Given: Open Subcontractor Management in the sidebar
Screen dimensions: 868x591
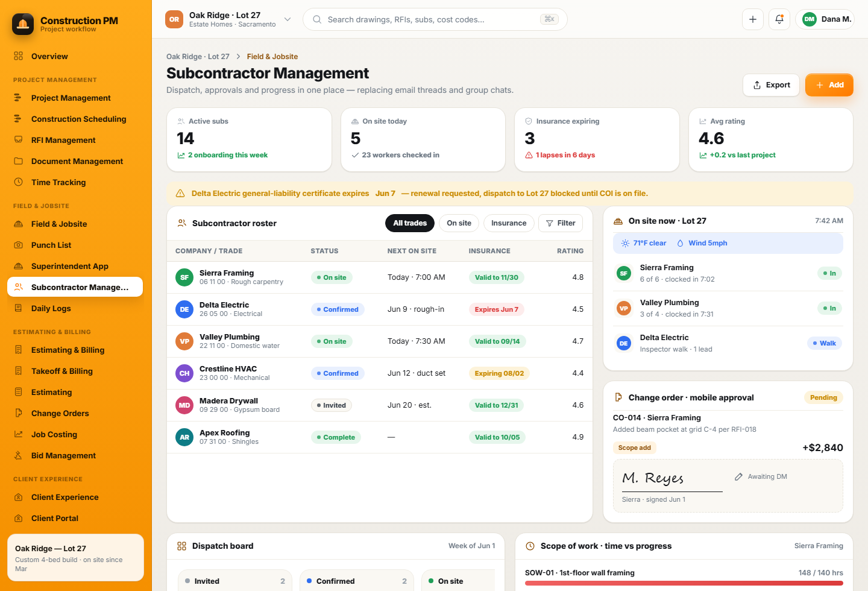Looking at the screenshot, I should tap(75, 287).
